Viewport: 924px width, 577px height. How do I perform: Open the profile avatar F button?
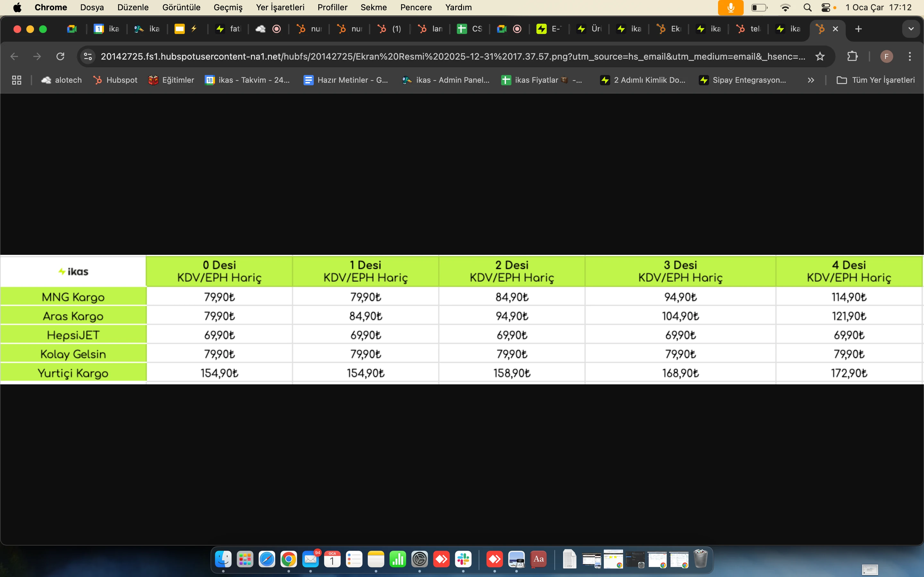pos(886,56)
